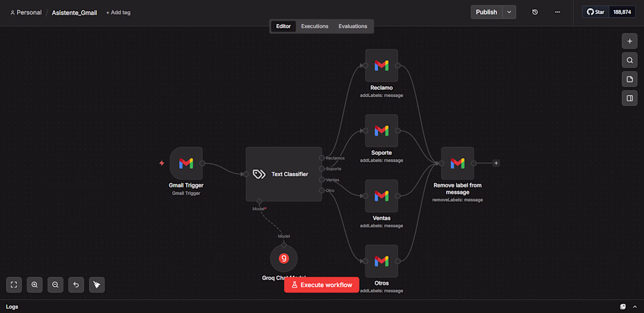
Task: Switch to the Evaluations tab
Action: pos(353,26)
